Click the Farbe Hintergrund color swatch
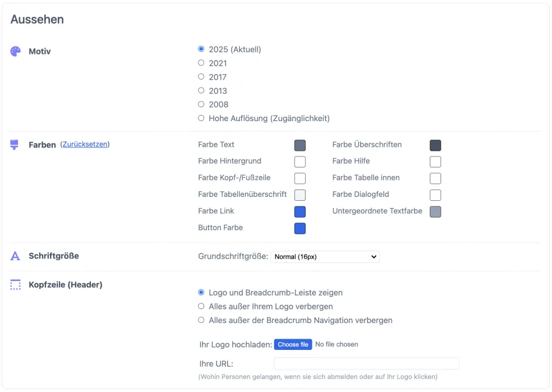The height and width of the screenshot is (392, 552). pos(300,162)
